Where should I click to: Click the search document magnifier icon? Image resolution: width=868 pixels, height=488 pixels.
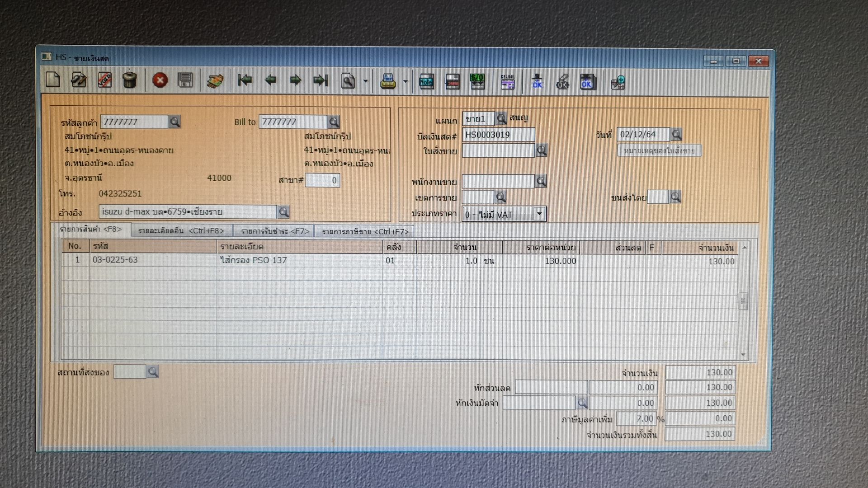[348, 81]
